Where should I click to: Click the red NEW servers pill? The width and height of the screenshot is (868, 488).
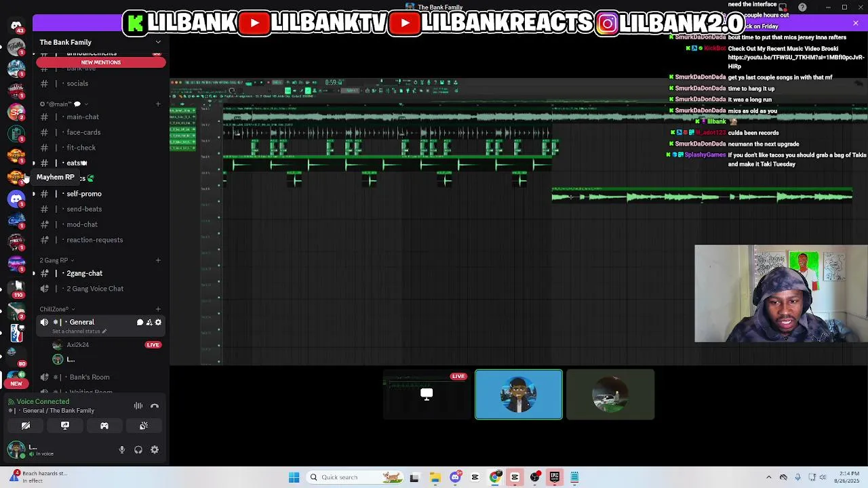[16, 384]
